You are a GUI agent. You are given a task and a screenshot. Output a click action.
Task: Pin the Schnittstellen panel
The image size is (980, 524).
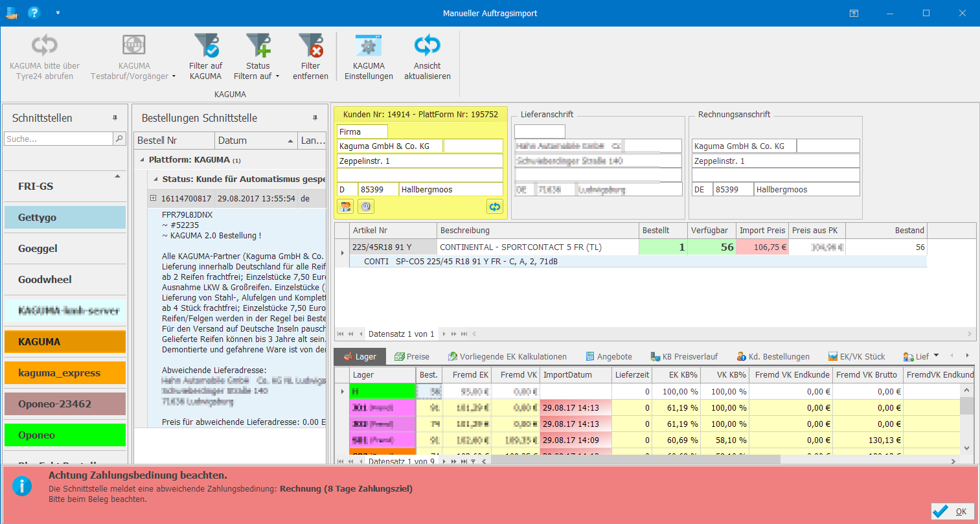tap(115, 118)
